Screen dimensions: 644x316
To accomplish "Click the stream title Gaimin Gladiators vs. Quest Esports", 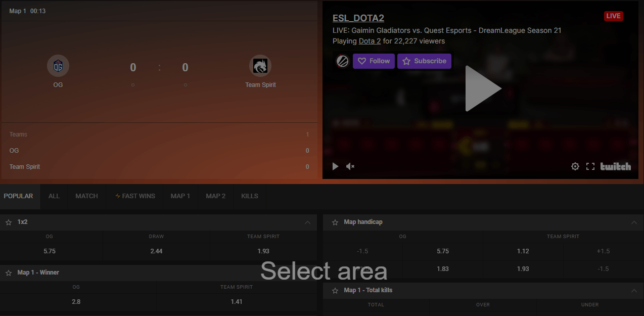I will [447, 30].
